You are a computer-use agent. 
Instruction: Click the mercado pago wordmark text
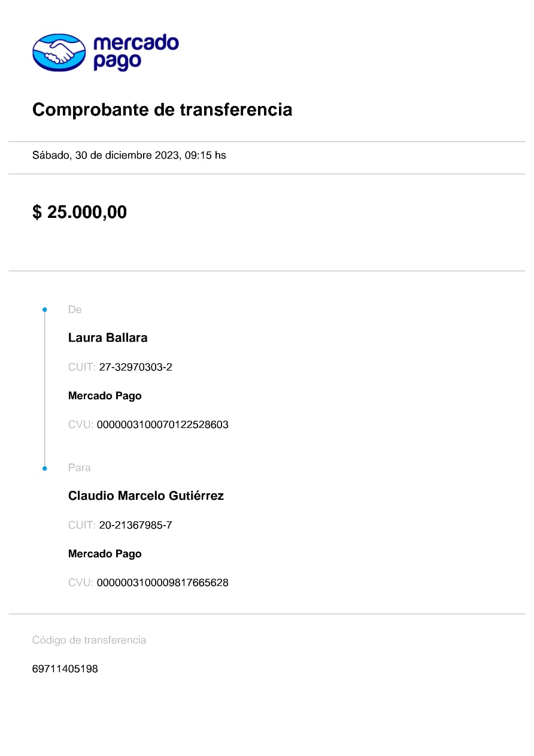tap(136, 52)
